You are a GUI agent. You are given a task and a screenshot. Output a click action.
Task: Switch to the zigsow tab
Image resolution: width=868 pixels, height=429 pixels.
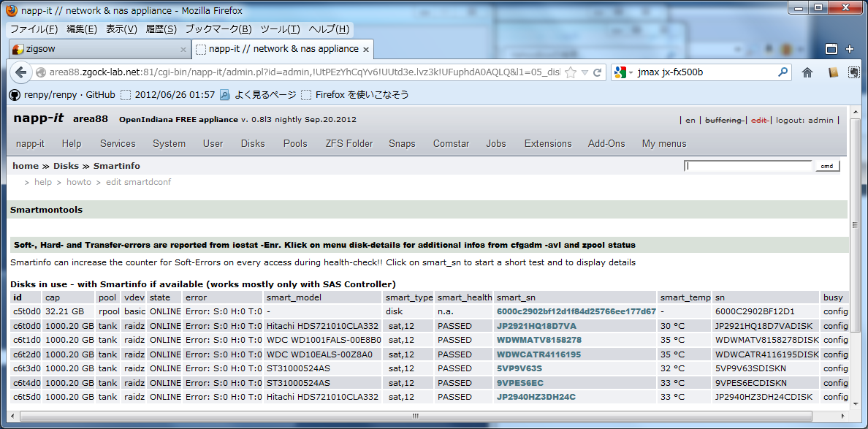pyautogui.click(x=99, y=49)
